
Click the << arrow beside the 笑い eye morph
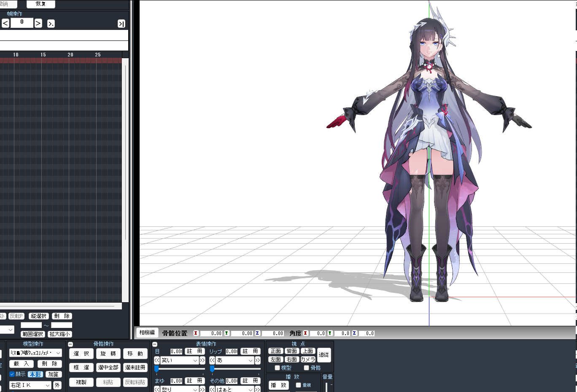coord(157,360)
